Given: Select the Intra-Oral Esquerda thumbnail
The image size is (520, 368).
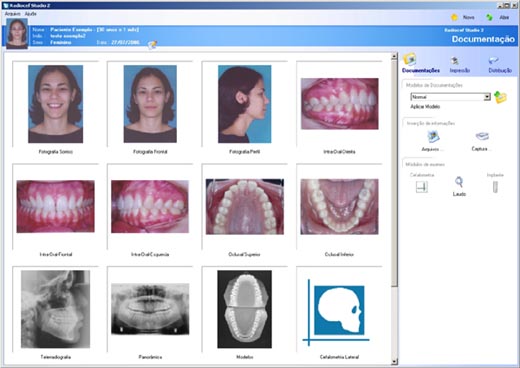Looking at the screenshot, I should click(x=150, y=206).
